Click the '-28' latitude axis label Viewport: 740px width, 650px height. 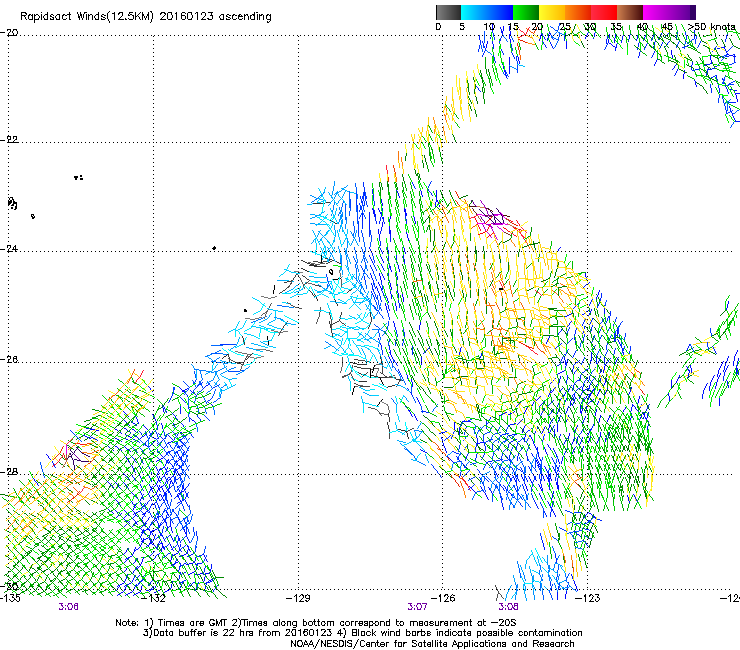click(x=9, y=472)
